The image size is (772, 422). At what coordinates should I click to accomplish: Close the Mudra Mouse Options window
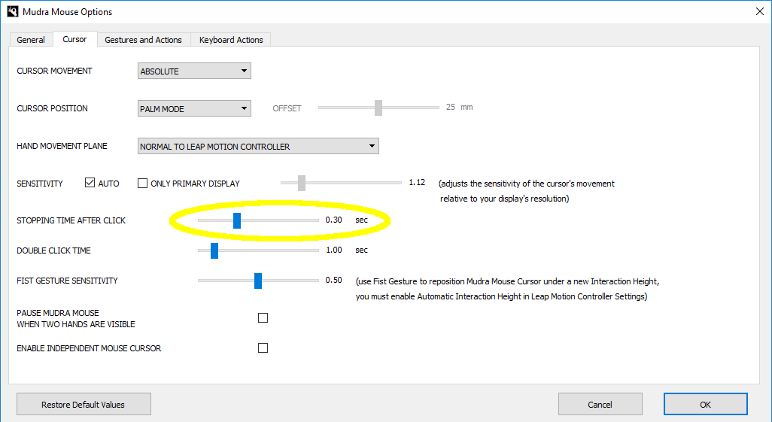759,11
